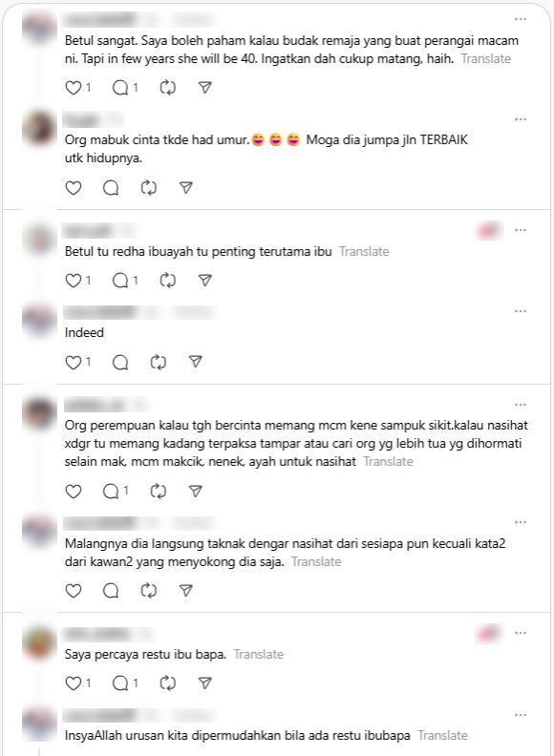This screenshot has height=756, width=554.
Task: Like the 'Indeed' reply
Action: pos(74,362)
